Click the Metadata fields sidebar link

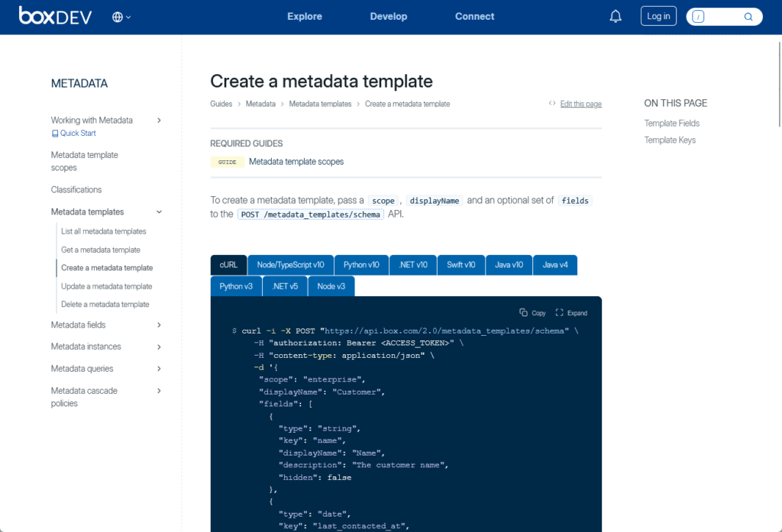point(79,325)
